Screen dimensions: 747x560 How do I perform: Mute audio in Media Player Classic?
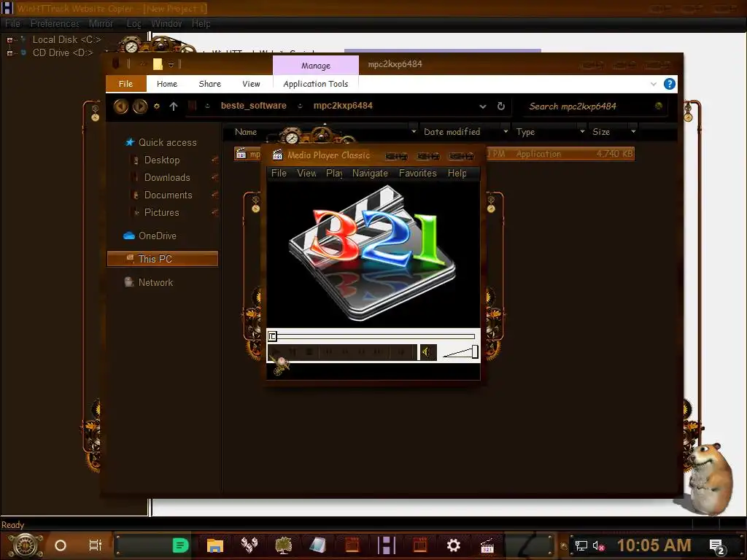tap(427, 352)
